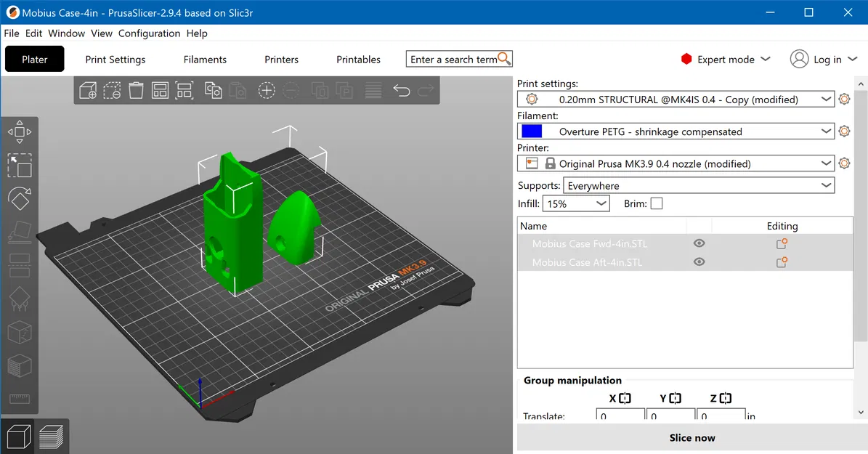This screenshot has height=454, width=868.
Task: Select the Place on face tool
Action: pyautogui.click(x=20, y=232)
